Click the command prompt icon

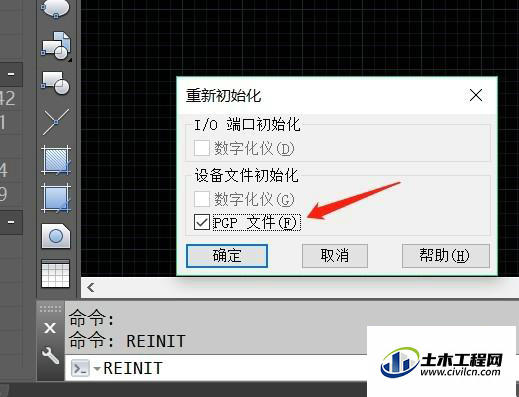pyautogui.click(x=80, y=368)
